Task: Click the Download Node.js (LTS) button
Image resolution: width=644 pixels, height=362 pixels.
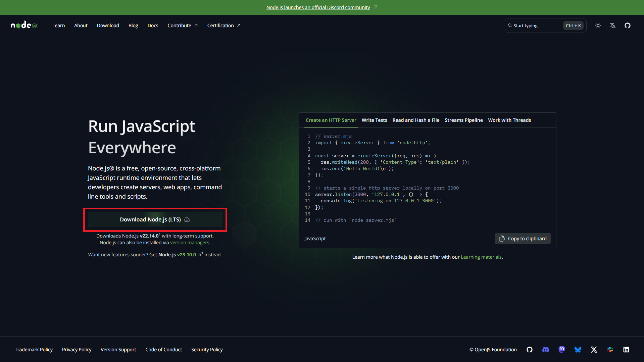Action: point(155,219)
